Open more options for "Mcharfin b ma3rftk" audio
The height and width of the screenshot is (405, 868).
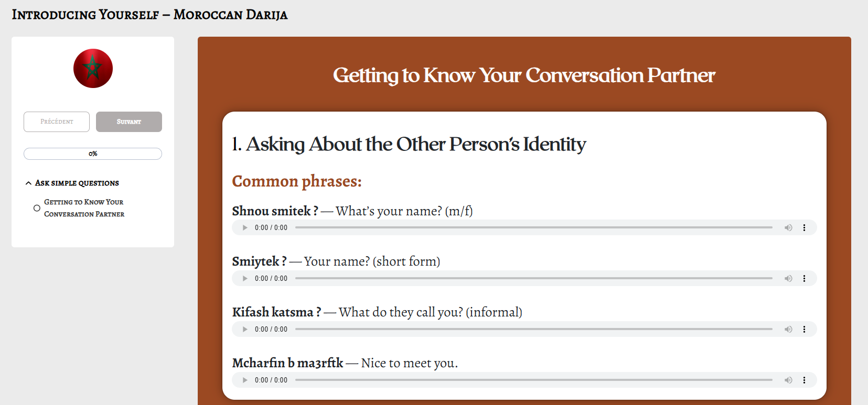click(x=804, y=380)
